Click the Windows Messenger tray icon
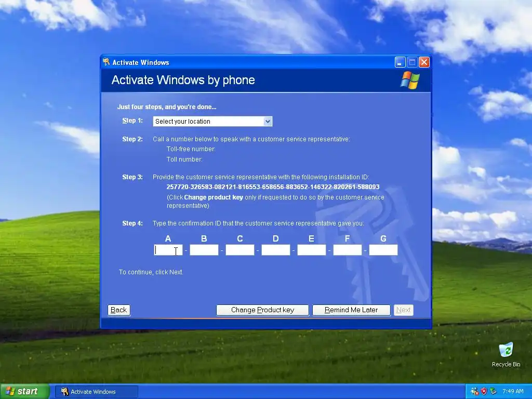This screenshot has height=399, width=532. click(475, 392)
